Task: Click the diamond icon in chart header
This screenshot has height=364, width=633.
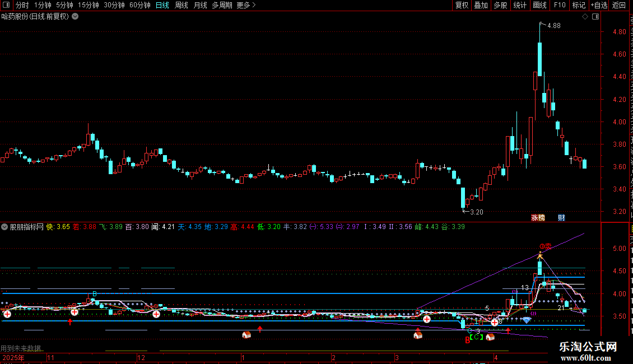Action: [585, 17]
